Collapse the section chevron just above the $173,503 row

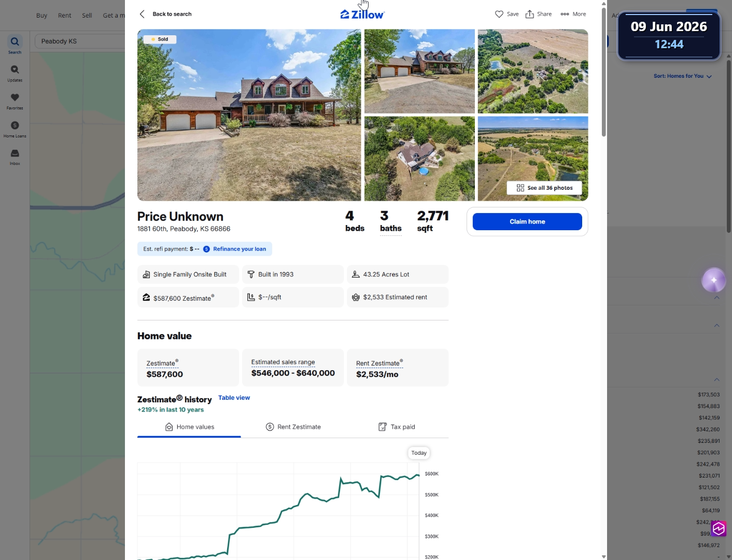pyautogui.click(x=716, y=379)
